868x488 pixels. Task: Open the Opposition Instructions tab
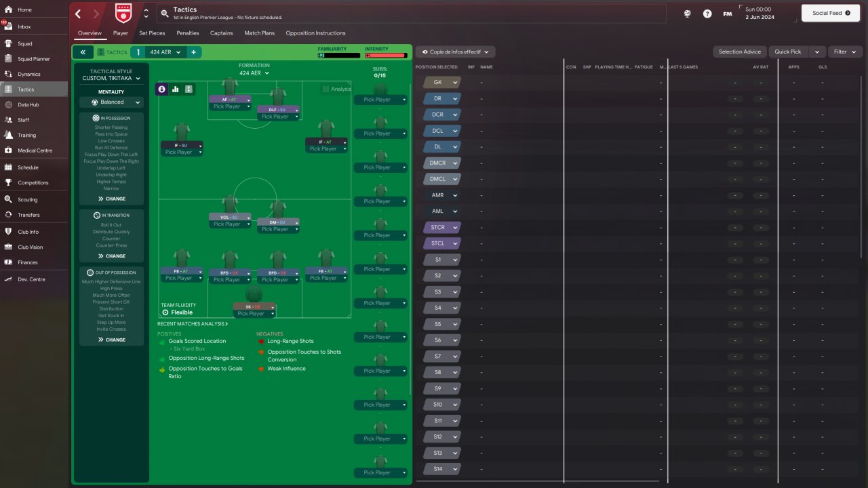[x=315, y=33]
